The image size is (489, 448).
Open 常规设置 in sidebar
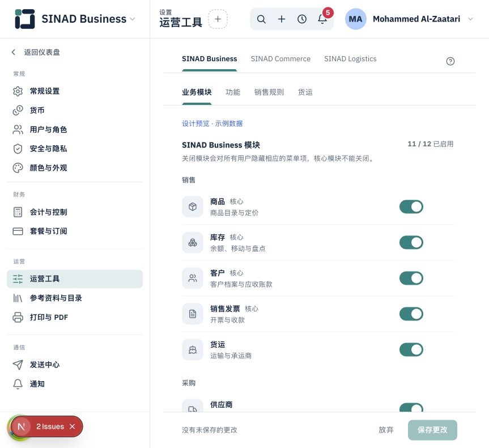[75, 91]
